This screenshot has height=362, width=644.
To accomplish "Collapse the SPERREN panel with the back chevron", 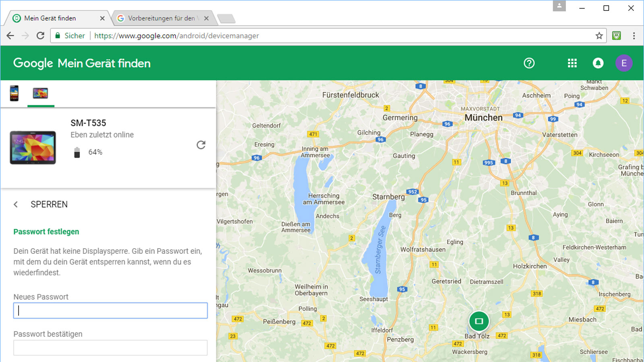I will pos(15,204).
